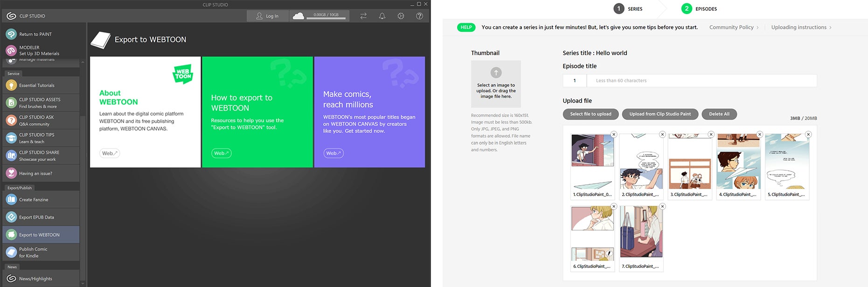The height and width of the screenshot is (287, 868).
Task: Open CLIP STUDIO ASK Q&A community
Action: tap(41, 120)
